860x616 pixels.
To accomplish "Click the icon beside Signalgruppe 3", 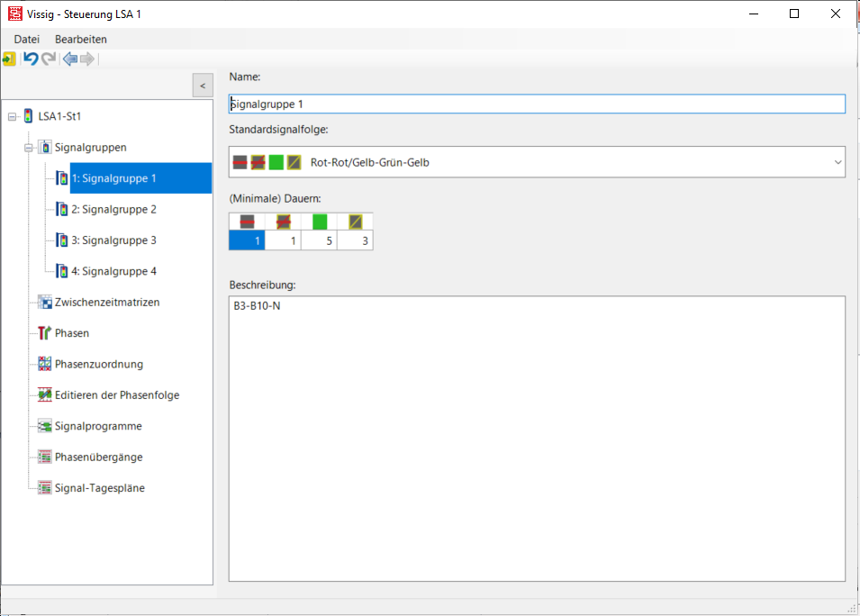I will pos(62,240).
